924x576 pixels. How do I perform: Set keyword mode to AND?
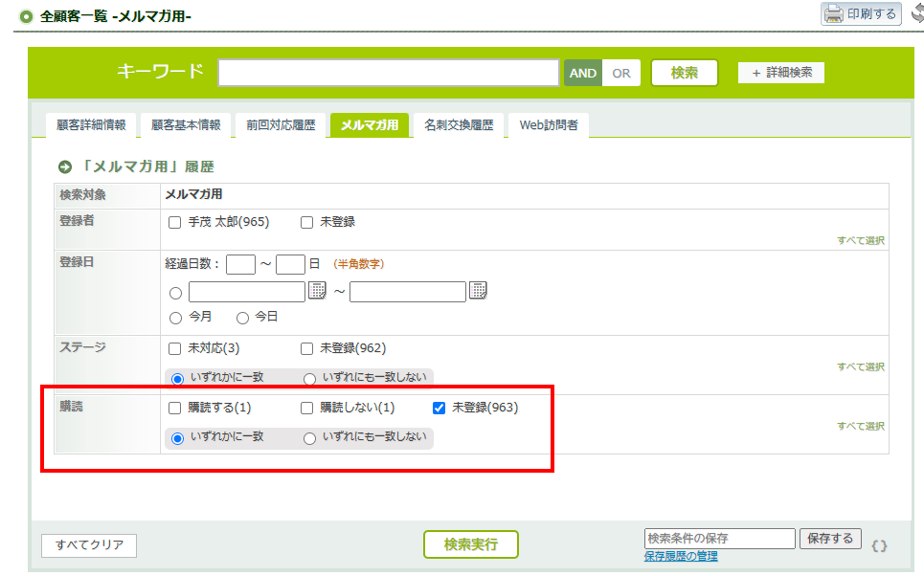(583, 73)
